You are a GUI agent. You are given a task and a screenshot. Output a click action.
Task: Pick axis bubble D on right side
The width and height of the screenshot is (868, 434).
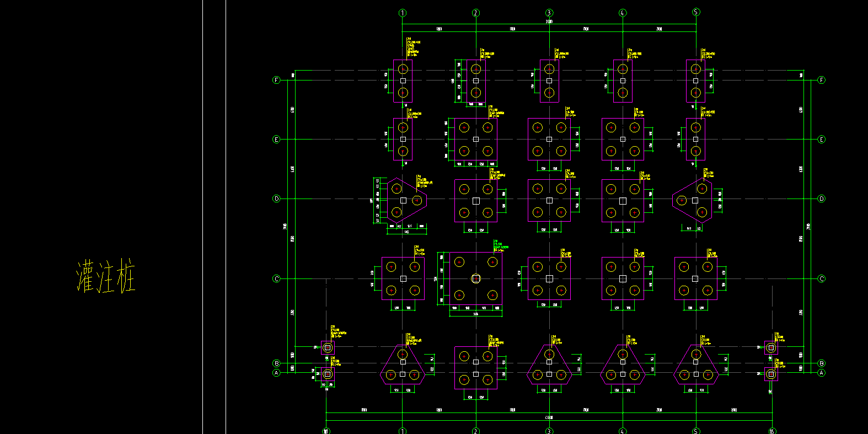(x=821, y=199)
